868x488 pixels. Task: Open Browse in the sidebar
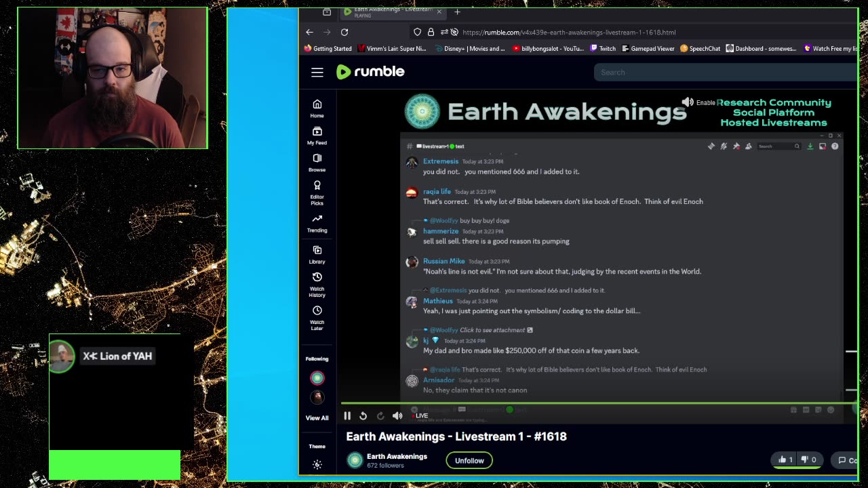317,163
